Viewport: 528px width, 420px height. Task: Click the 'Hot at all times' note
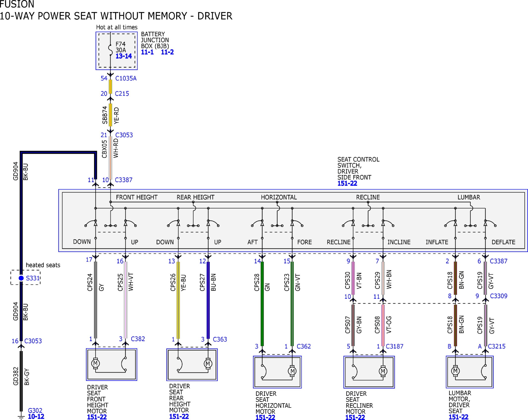pos(117,27)
